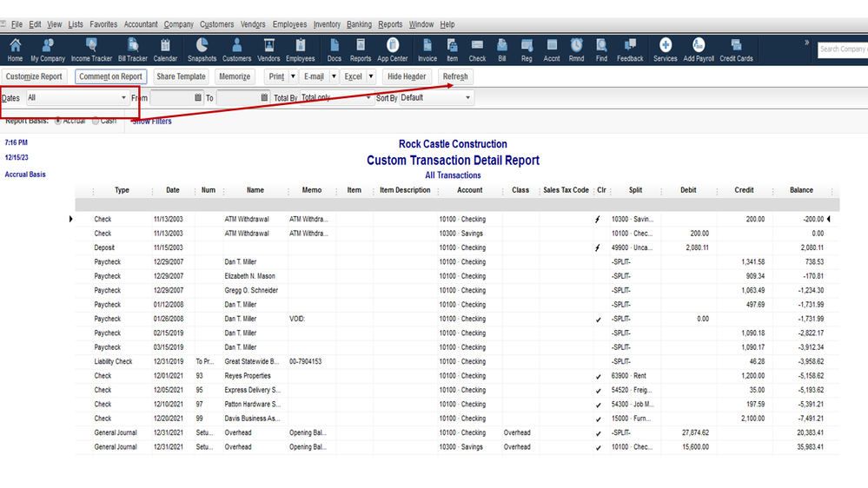Viewport: 868px width, 488px height.
Task: Open the Services icon
Action: 666,49
